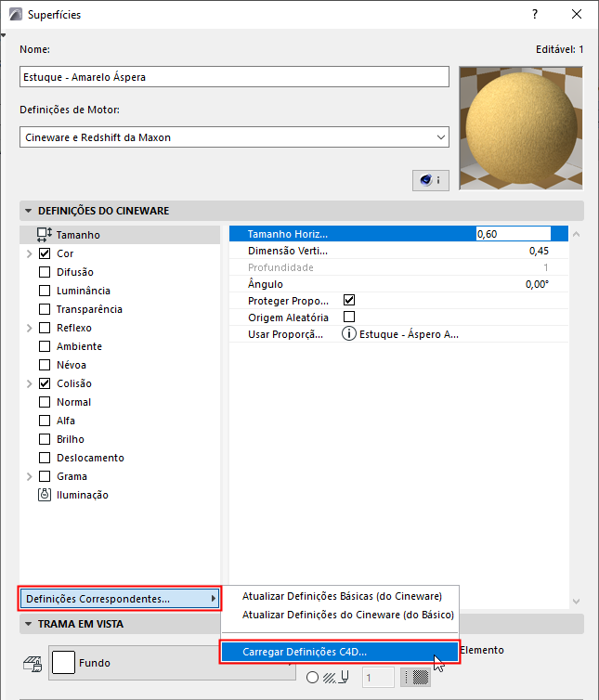Enable the Deslocamento checkbox
599x700 pixels.
pos(45,458)
